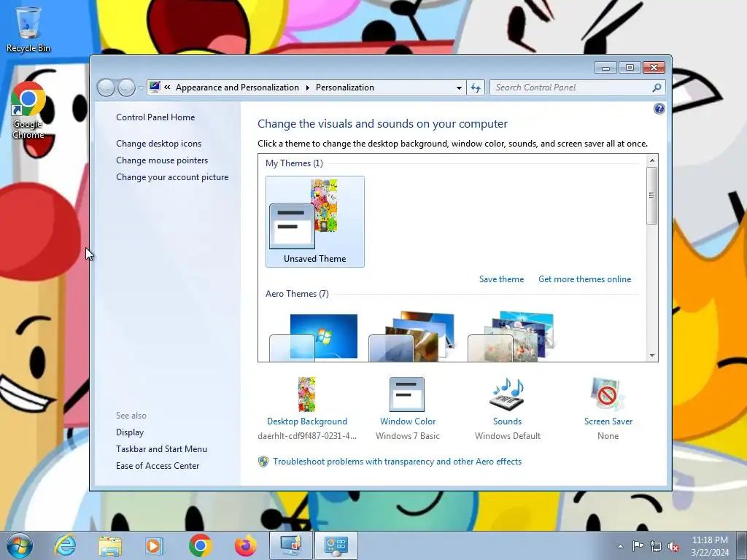Switch to Control Panel taskbar button
747x560 pixels.
(336, 545)
